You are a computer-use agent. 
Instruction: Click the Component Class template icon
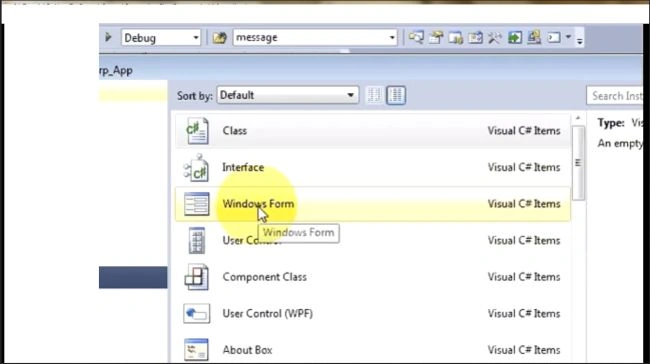point(196,277)
